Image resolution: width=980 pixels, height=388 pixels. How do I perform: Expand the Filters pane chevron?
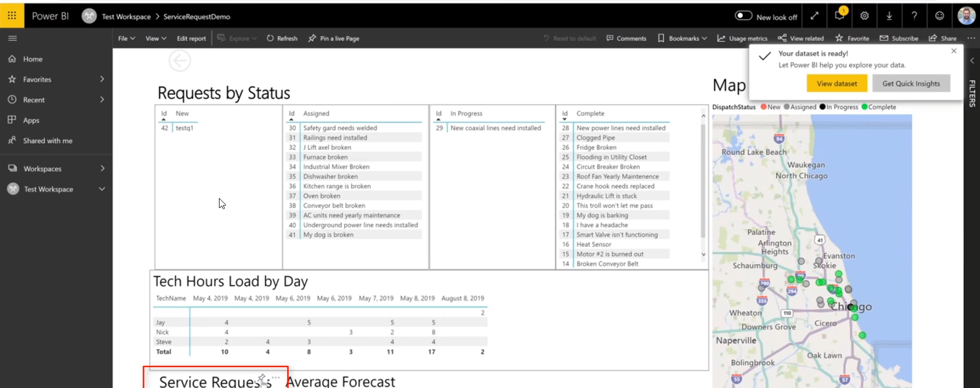972,61
